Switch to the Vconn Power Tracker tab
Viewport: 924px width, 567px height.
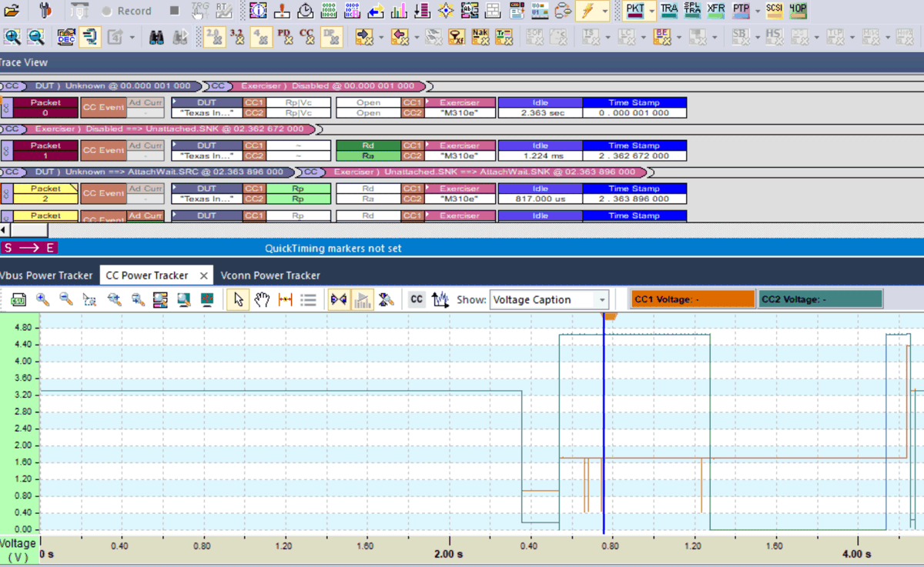pos(271,275)
